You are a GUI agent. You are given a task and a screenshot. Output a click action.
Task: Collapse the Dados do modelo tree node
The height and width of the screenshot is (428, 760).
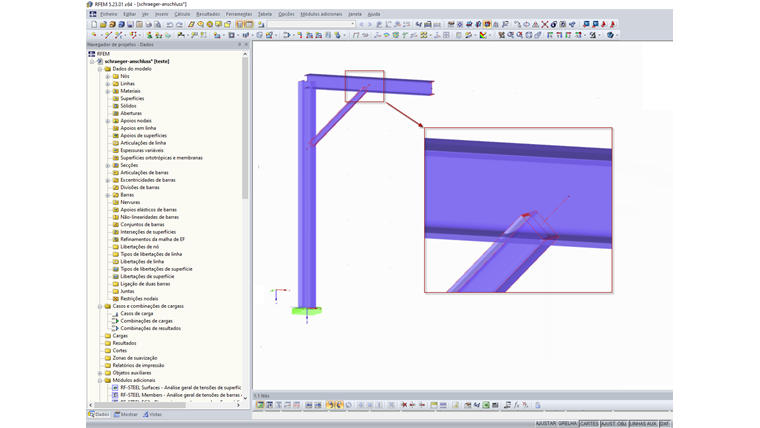point(100,69)
